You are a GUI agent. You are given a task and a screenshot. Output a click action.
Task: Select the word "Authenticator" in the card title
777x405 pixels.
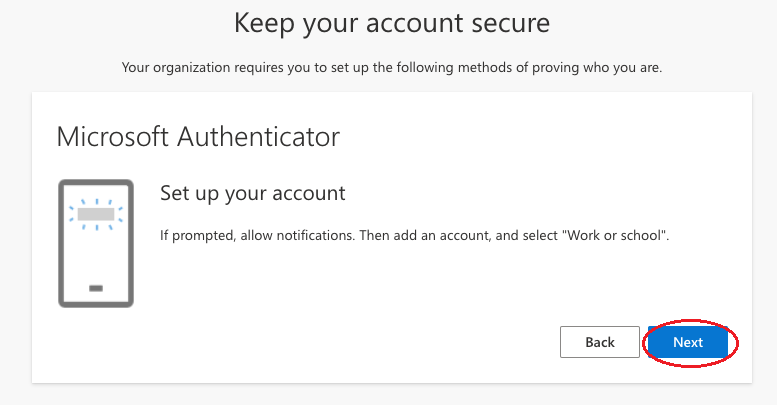pos(259,136)
